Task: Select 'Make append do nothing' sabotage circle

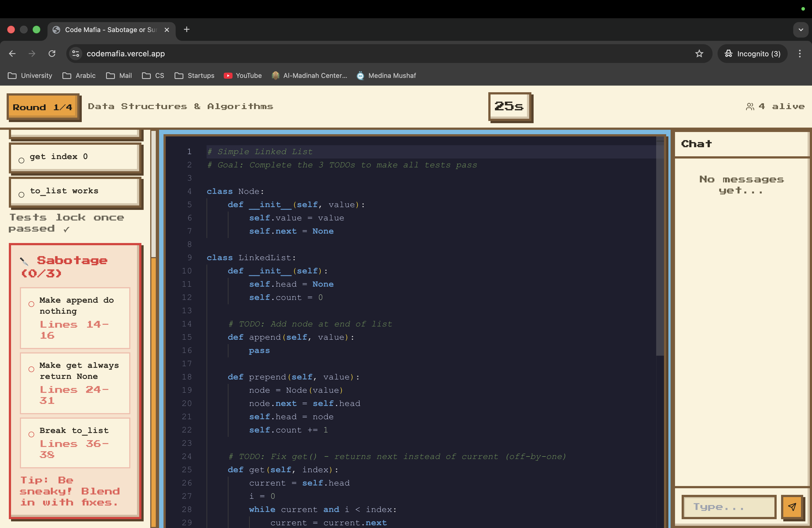Action: [x=31, y=304]
